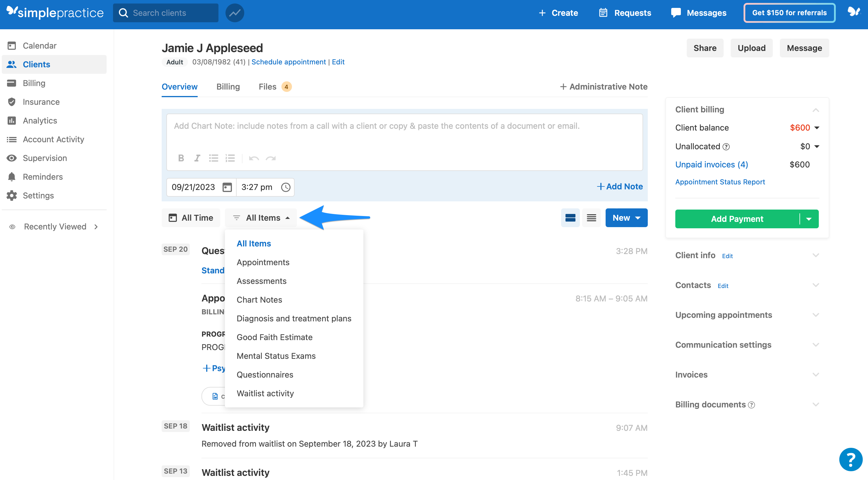This screenshot has height=480, width=868.
Task: Open the Client balance dropdown
Action: (816, 127)
